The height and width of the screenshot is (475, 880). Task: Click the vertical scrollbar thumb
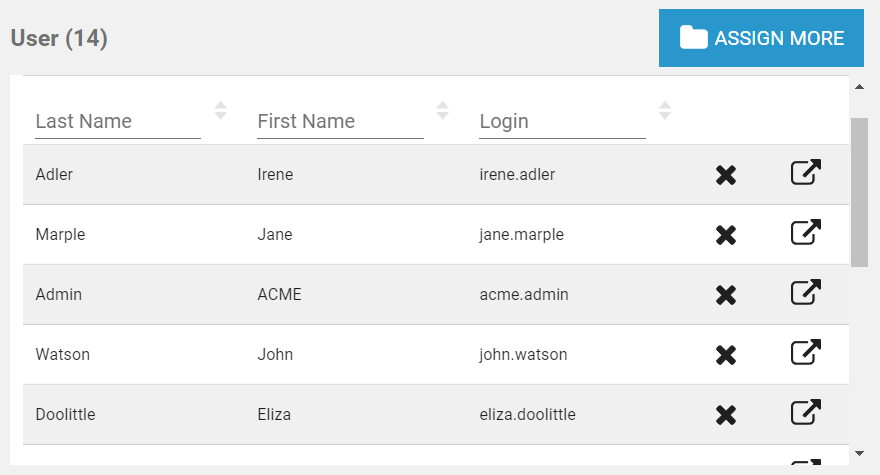click(x=859, y=192)
